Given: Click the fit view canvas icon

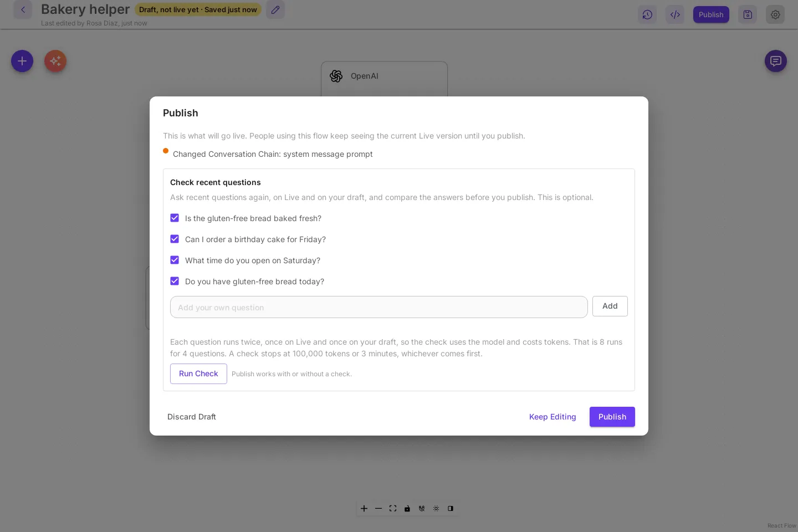Looking at the screenshot, I should click(393, 508).
